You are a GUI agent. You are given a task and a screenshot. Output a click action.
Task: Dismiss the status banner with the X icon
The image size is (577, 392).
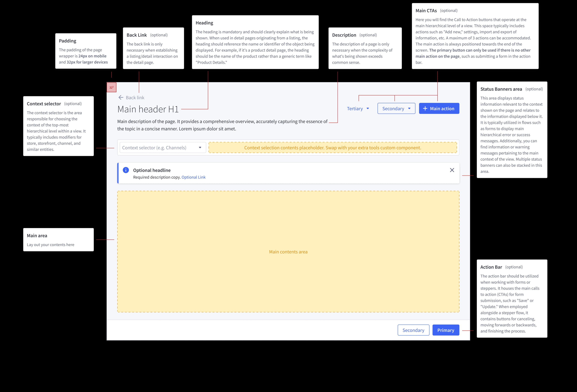452,170
